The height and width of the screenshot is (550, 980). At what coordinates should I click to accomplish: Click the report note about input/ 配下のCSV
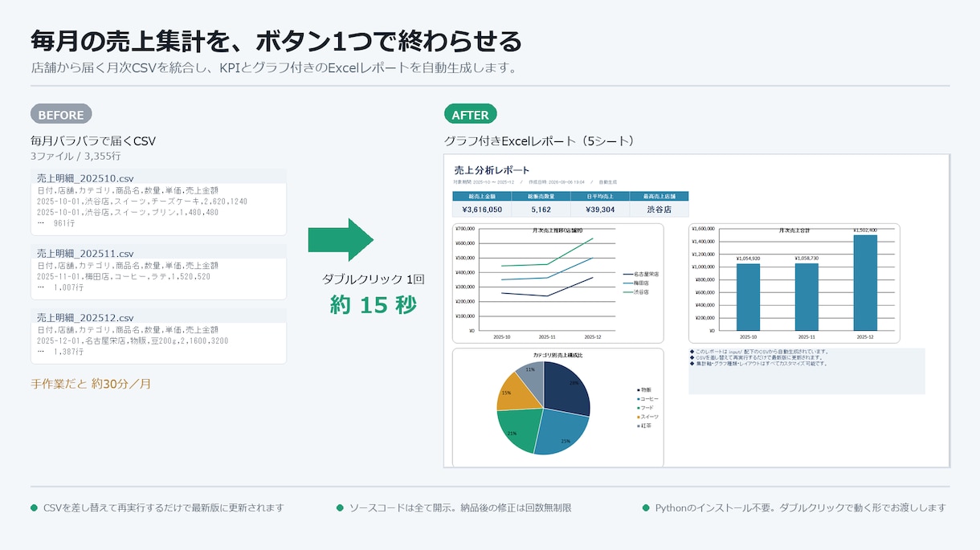[x=759, y=352]
